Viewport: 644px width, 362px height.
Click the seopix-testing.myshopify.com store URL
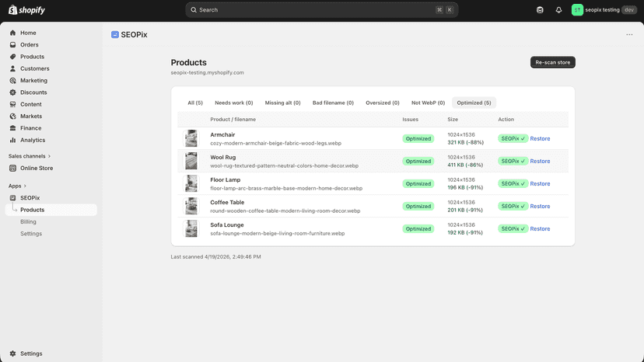pyautogui.click(x=208, y=73)
